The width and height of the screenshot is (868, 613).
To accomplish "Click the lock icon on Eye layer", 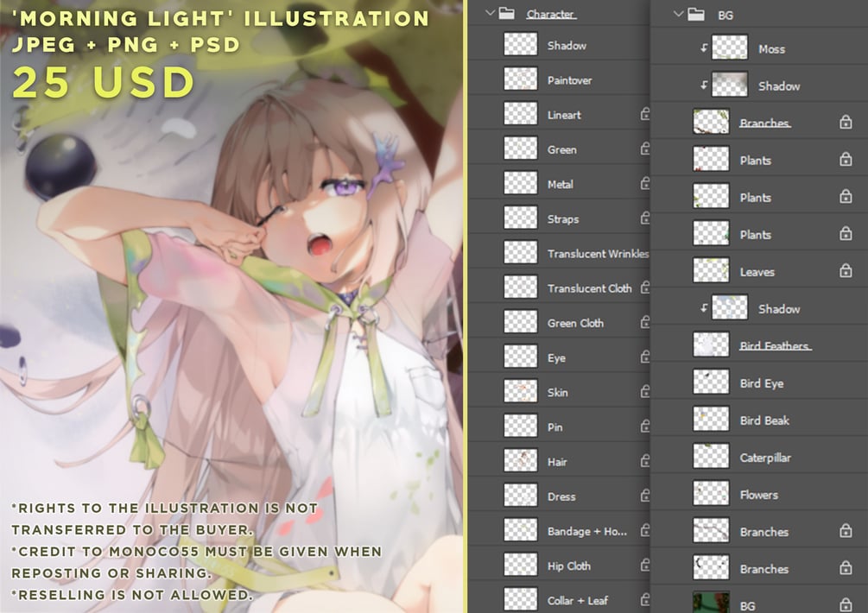I will pos(645,357).
